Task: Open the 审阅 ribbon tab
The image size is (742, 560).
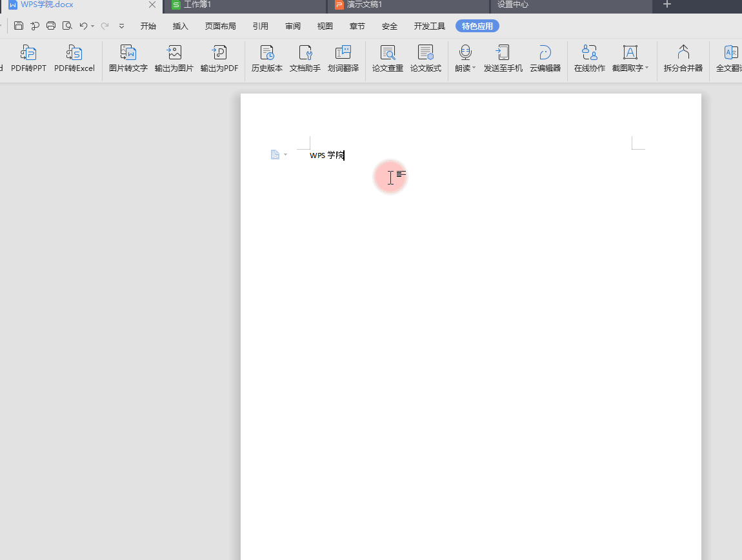Action: [293, 26]
